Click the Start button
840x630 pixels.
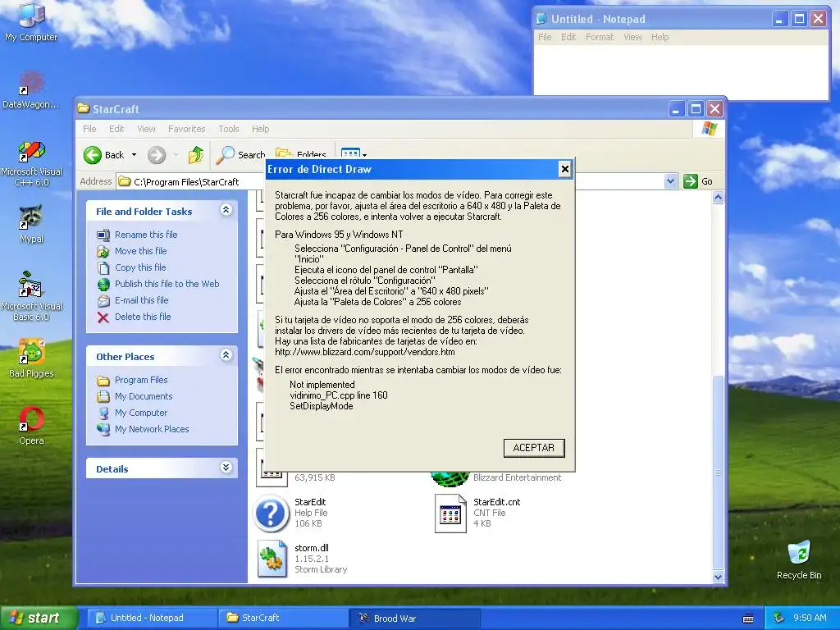pos(38,618)
